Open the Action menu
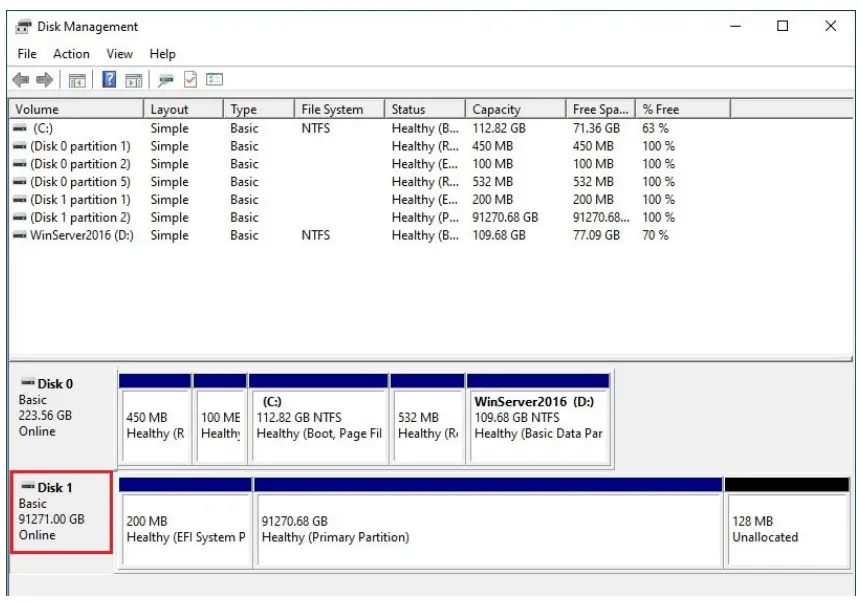Viewport: 861px width, 604px height. (71, 53)
